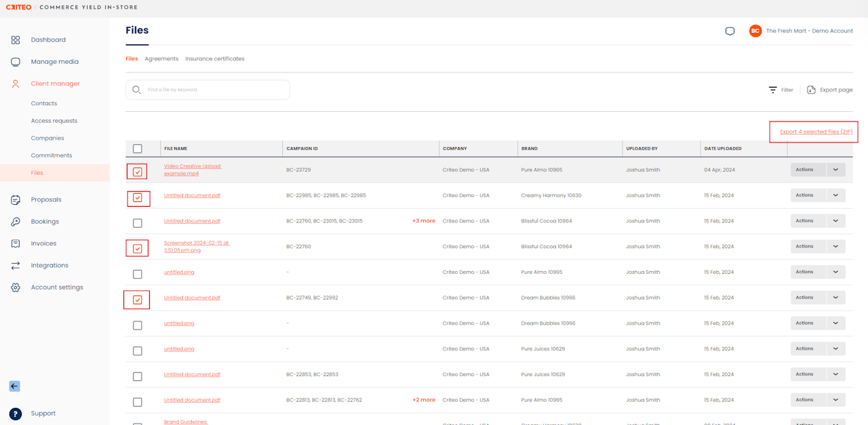The image size is (868, 425).
Task: Uncheck the Video Creative Upload example.mp4 checkbox
Action: click(x=138, y=172)
